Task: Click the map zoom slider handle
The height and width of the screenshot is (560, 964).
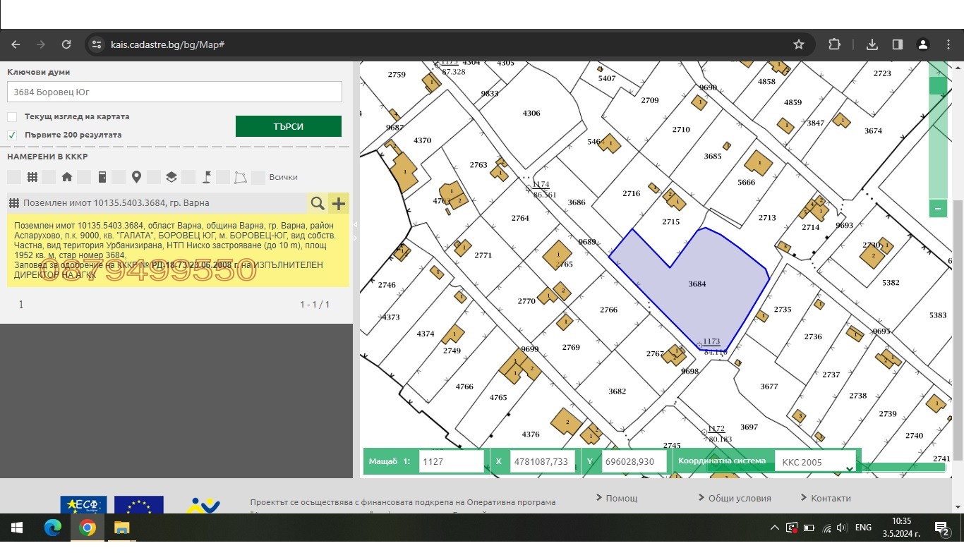Action: click(x=938, y=86)
